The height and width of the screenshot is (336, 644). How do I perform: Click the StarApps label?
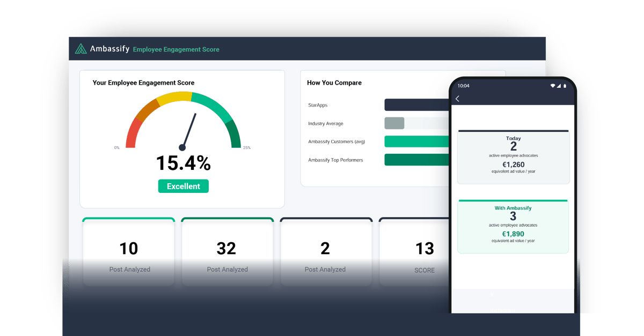point(318,106)
